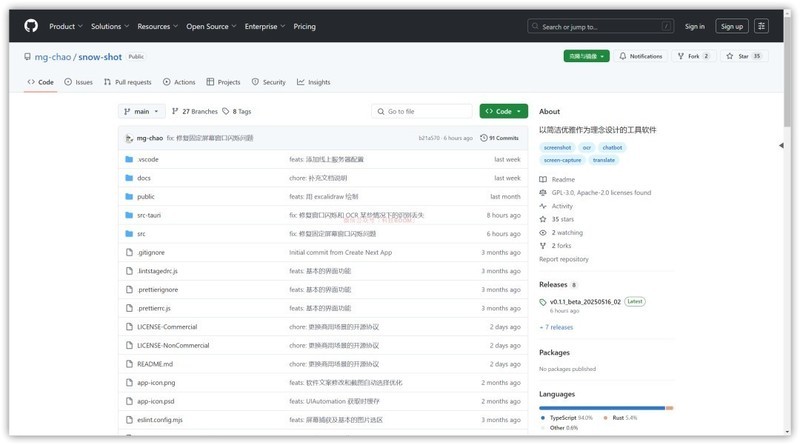Open the README.md file

pyautogui.click(x=155, y=364)
